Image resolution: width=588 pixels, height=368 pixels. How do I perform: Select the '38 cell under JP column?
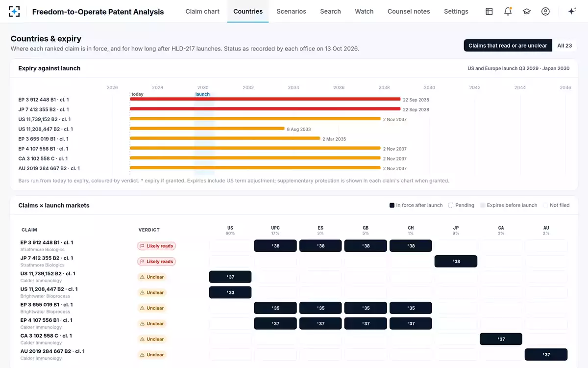click(x=456, y=262)
